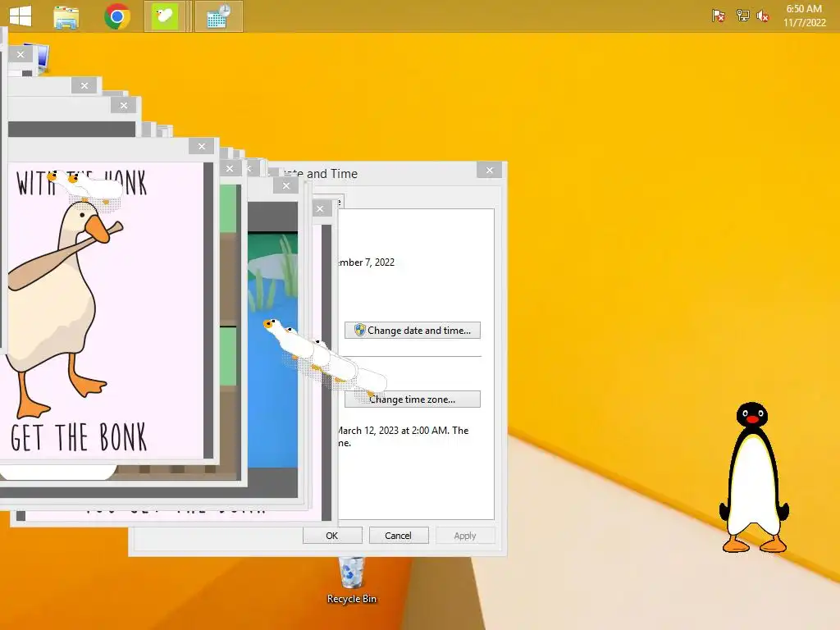Click the 'GET THE BONK' caption text
Image resolution: width=840 pixels, height=630 pixels.
(78, 437)
